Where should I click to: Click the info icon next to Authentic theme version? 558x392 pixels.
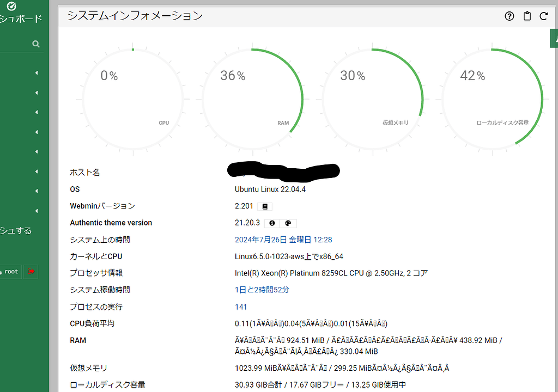tap(272, 223)
